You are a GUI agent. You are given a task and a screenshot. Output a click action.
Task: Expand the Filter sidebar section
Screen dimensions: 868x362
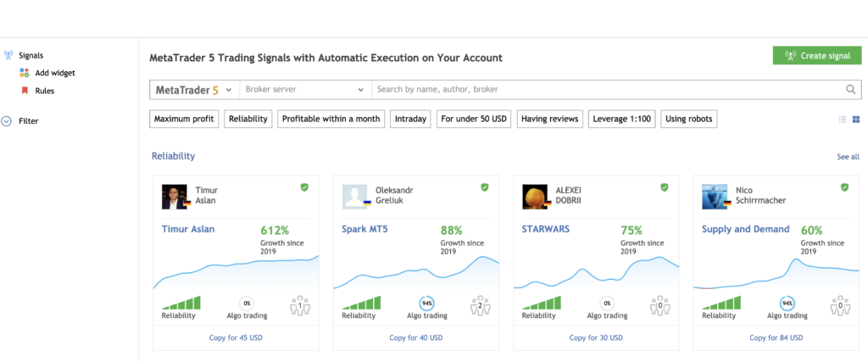point(28,120)
